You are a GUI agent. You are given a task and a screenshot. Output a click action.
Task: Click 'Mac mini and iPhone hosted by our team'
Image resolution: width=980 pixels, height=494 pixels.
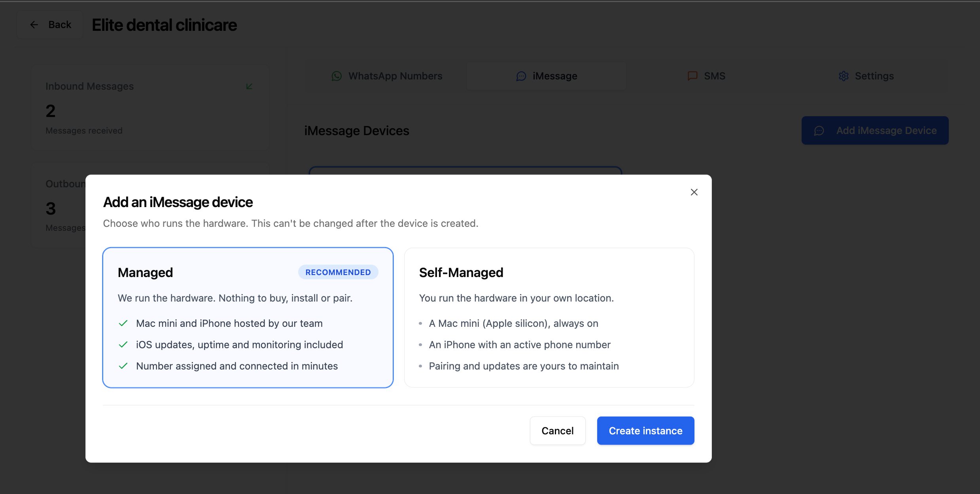tap(229, 323)
